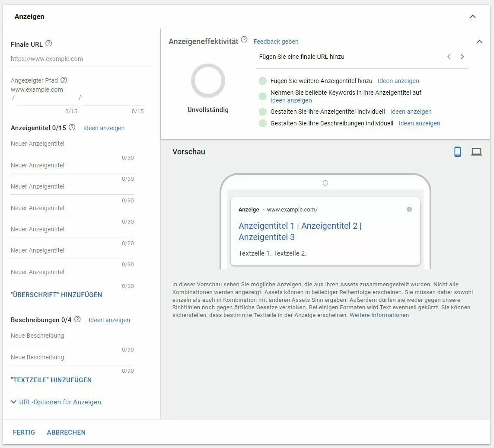Image resolution: width=494 pixels, height=448 pixels.
Task: Open the Weitere Informationen link
Action: (379, 315)
